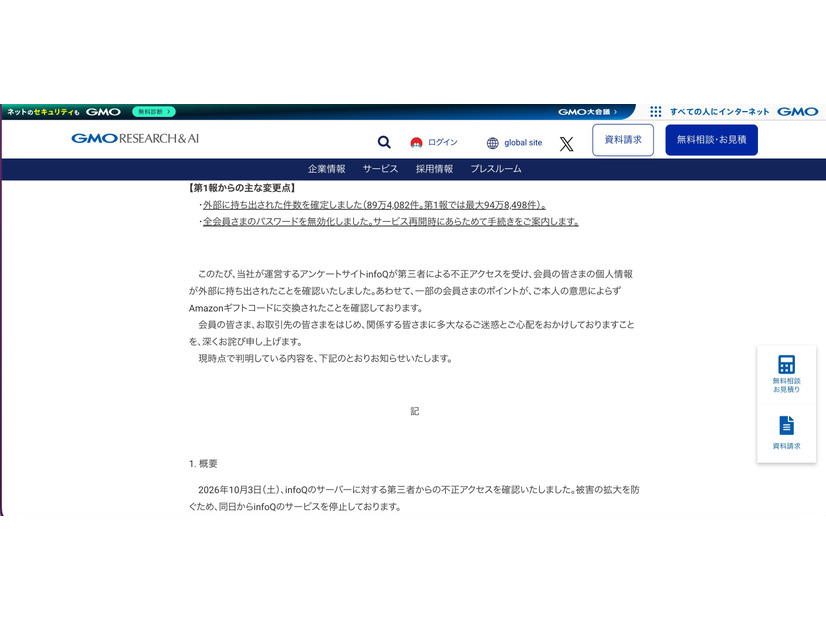Open the プレスルーム menu

(496, 169)
